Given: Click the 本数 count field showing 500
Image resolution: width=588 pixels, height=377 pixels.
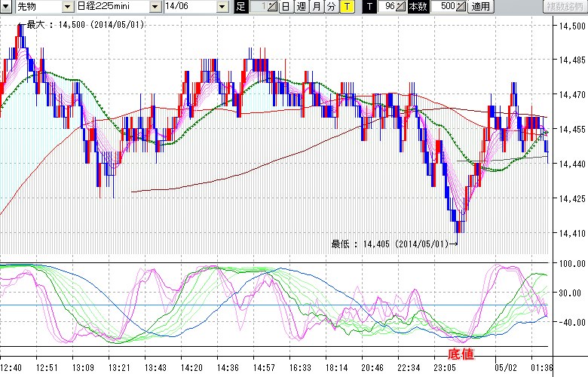Looking at the screenshot, I should 446,7.
